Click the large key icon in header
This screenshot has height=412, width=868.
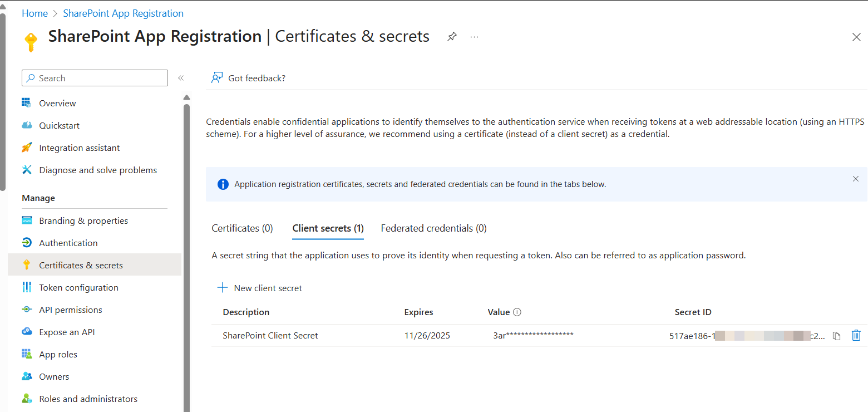pos(31,42)
